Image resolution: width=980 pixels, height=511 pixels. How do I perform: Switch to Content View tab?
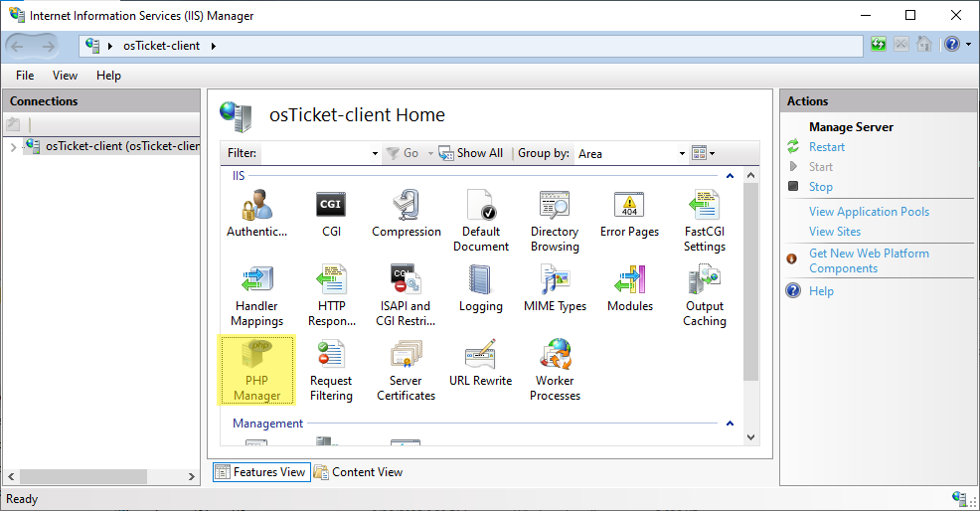359,472
